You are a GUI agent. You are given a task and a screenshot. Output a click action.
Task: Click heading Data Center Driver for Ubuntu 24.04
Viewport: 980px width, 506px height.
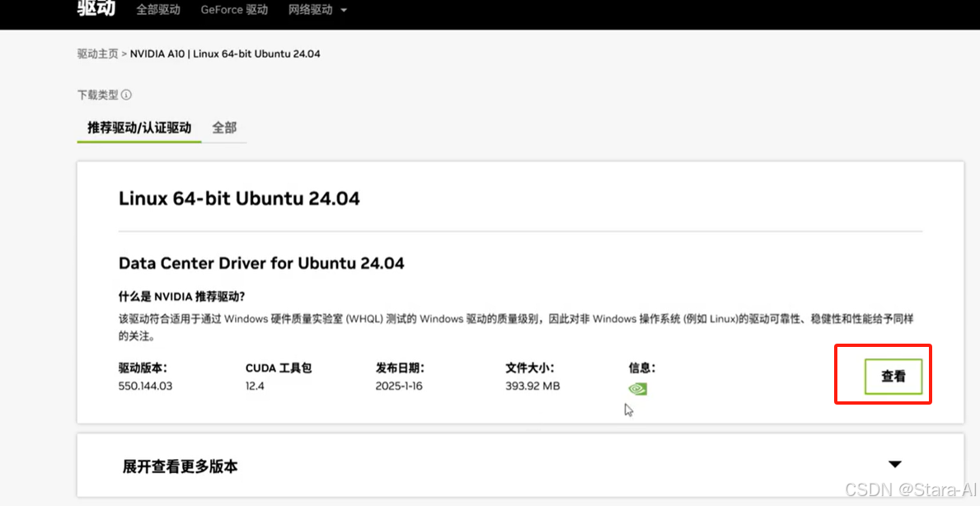pyautogui.click(x=261, y=263)
